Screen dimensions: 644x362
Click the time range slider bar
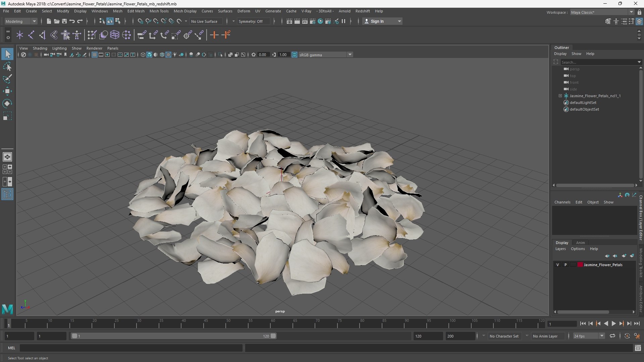click(x=174, y=336)
